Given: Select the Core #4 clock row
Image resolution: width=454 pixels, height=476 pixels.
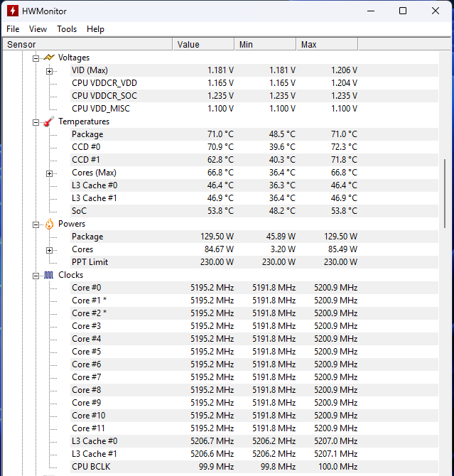Looking at the screenshot, I should click(254, 338).
